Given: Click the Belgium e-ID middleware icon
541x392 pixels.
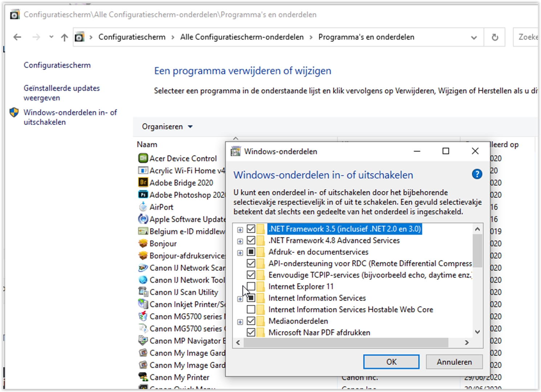Looking at the screenshot, I should coord(143,231).
